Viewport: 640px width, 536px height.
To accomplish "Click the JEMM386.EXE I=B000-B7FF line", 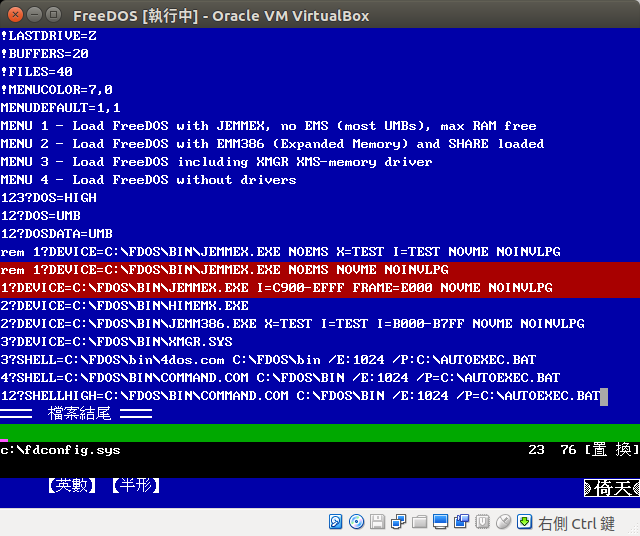I will [292, 324].
